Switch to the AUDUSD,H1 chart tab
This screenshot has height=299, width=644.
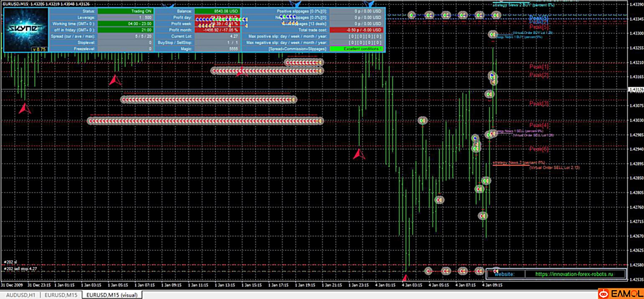[x=20, y=295]
